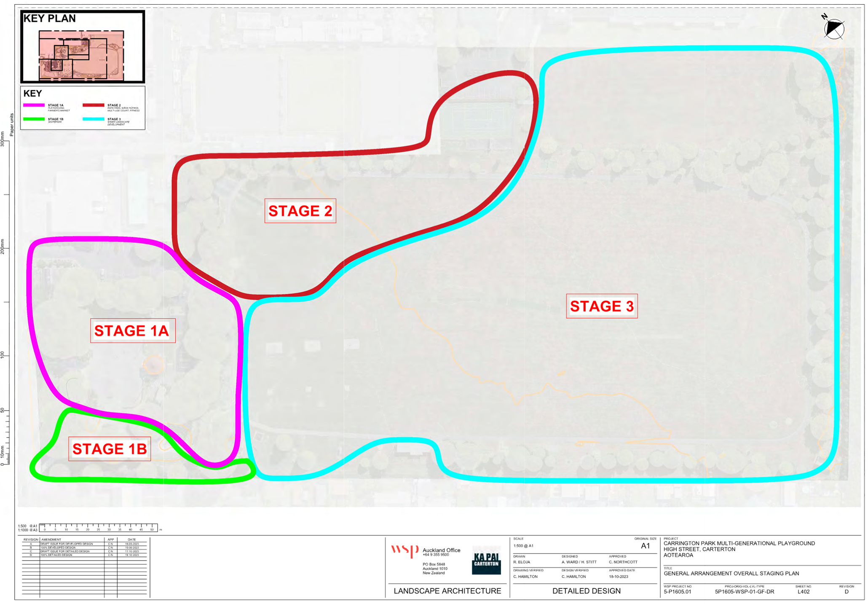Select the STAGE 3 label box
Viewport: 868px width, 604px height.
click(601, 306)
